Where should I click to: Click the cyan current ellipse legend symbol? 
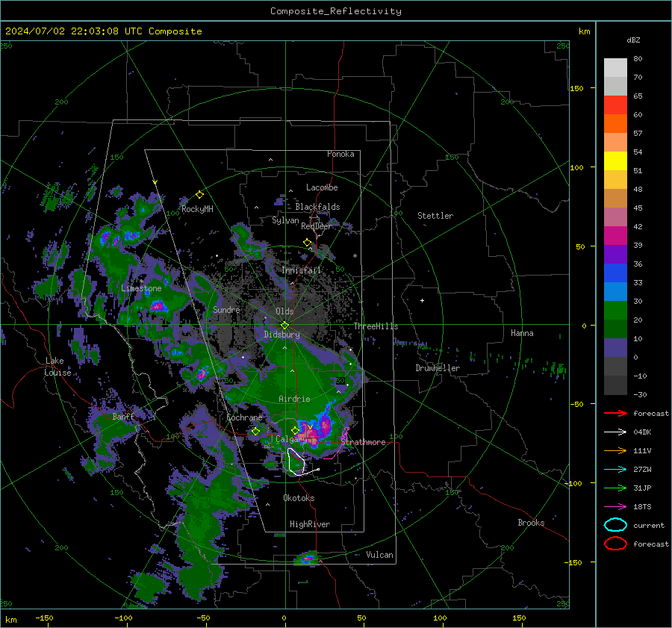click(615, 525)
